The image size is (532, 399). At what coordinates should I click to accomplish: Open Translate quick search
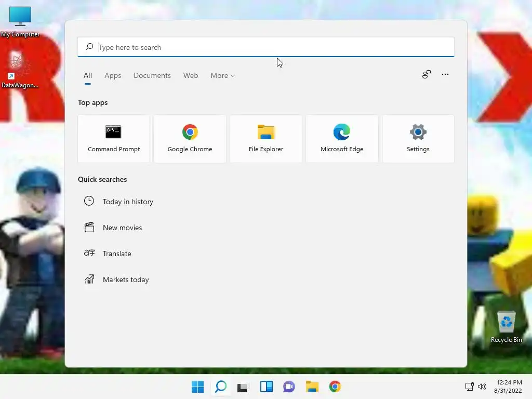[117, 254]
